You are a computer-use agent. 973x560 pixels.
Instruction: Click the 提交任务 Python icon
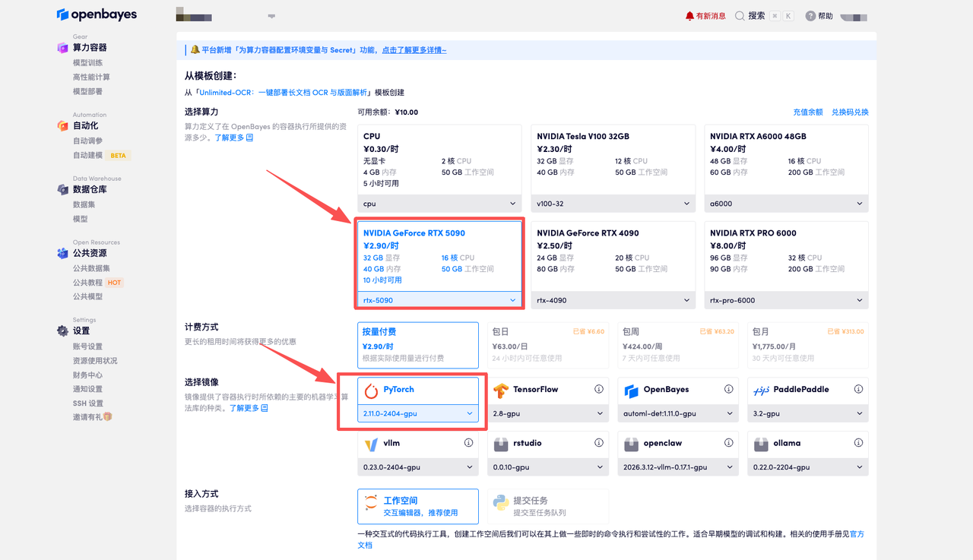coord(500,502)
